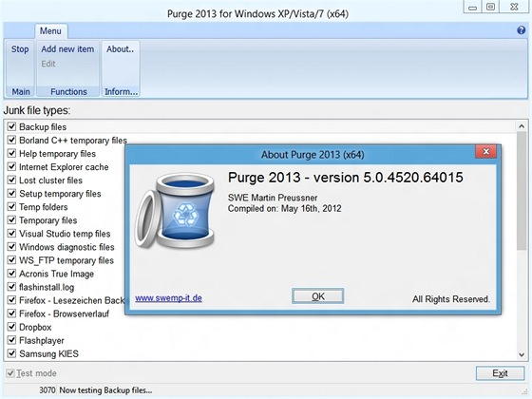This screenshot has width=532, height=399.
Task: Toggle Setup temporary files checkbox
Action: pos(11,194)
